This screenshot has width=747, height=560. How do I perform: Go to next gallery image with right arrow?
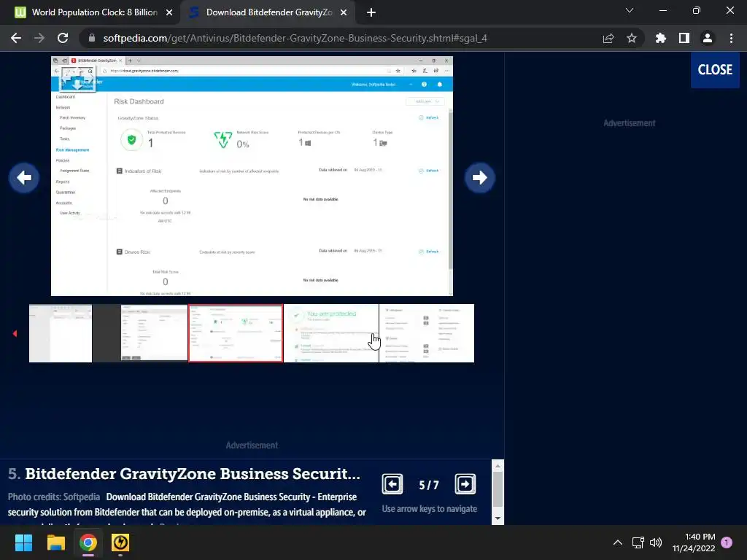click(480, 178)
